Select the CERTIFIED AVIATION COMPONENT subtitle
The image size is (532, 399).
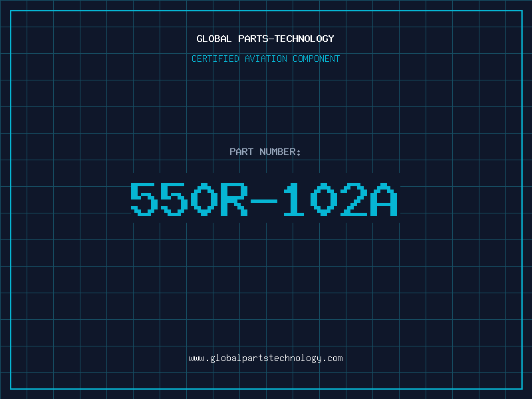[x=265, y=59]
